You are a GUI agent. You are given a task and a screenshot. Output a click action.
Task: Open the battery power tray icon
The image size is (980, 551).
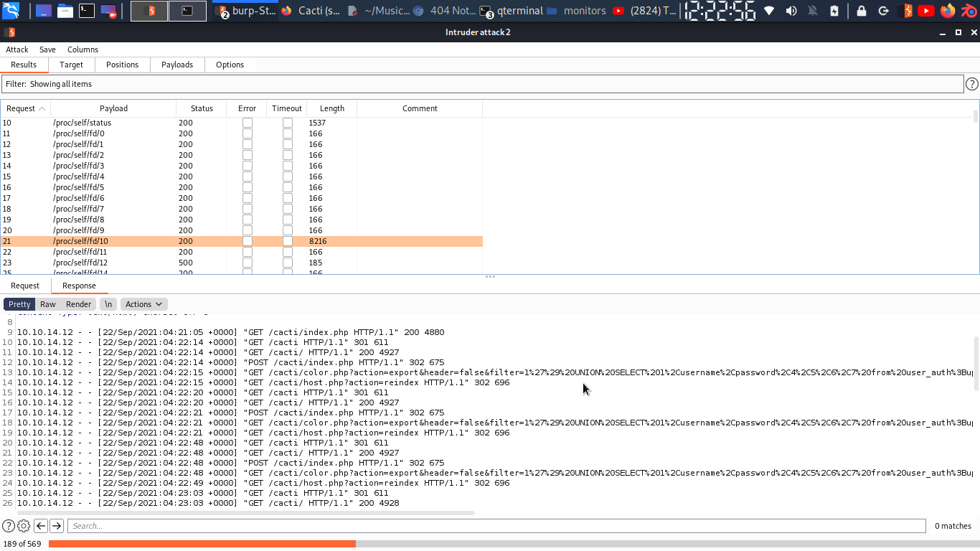point(834,11)
